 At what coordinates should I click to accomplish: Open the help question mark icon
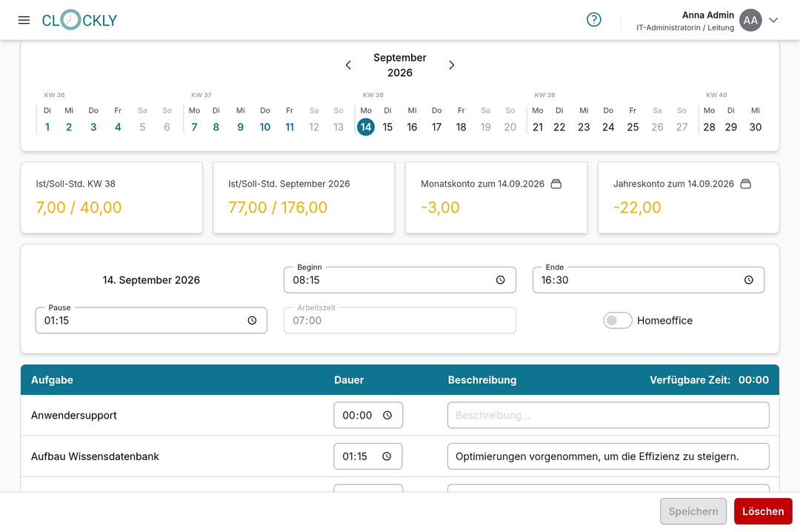click(594, 20)
